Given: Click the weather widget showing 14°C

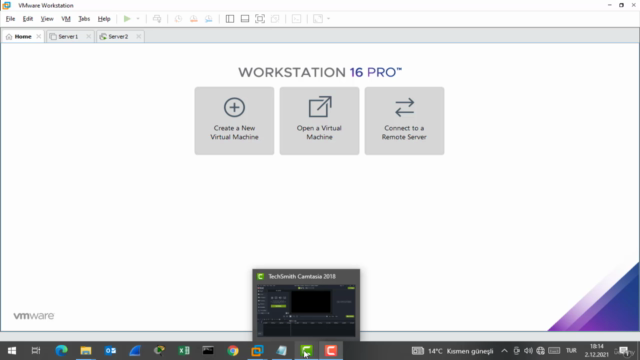Looking at the screenshot, I should pyautogui.click(x=452, y=351).
